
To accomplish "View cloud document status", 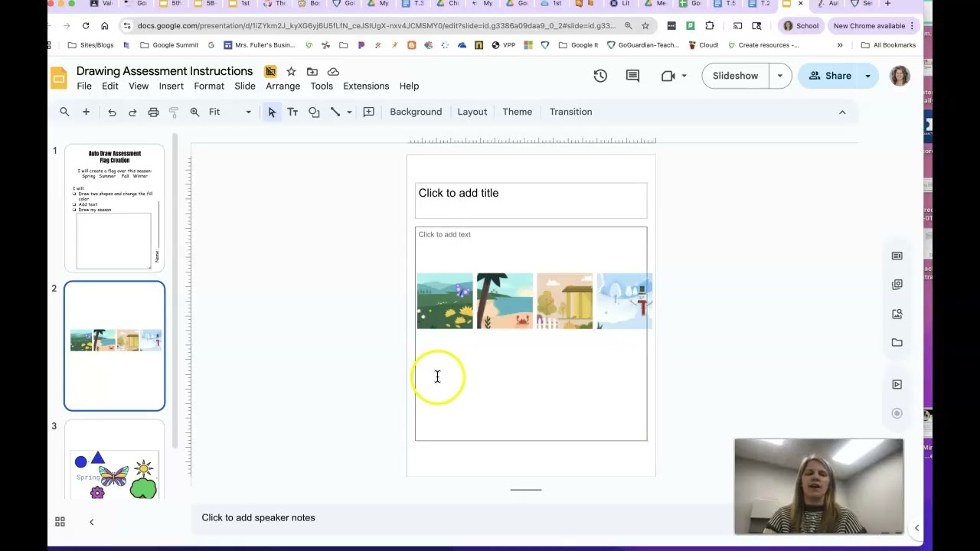I will click(x=333, y=71).
